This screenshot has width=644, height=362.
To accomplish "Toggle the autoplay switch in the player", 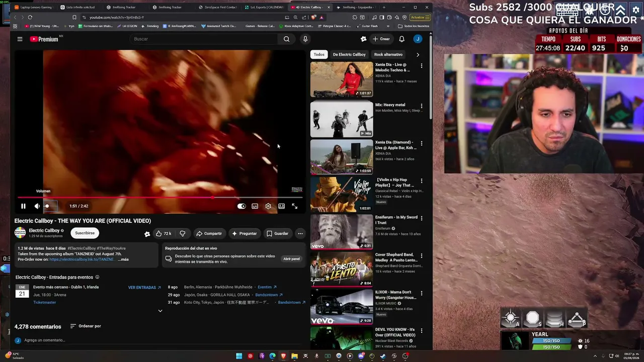I will click(242, 206).
